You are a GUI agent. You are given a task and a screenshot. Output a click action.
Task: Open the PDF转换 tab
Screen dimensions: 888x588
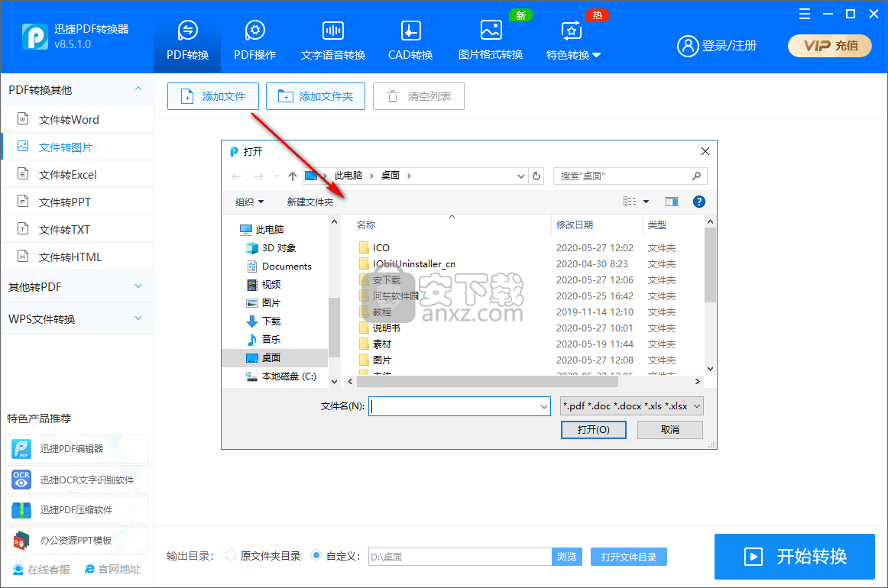(187, 40)
